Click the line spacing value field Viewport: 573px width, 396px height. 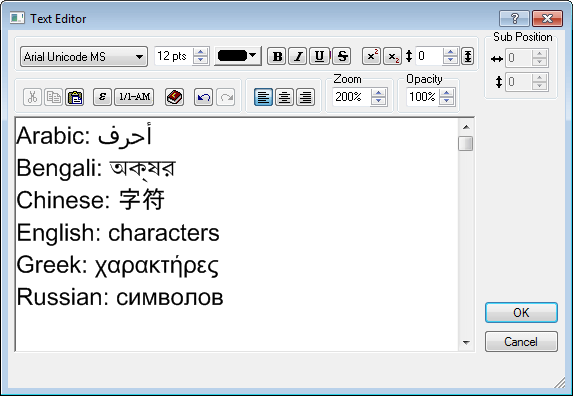pos(429,56)
